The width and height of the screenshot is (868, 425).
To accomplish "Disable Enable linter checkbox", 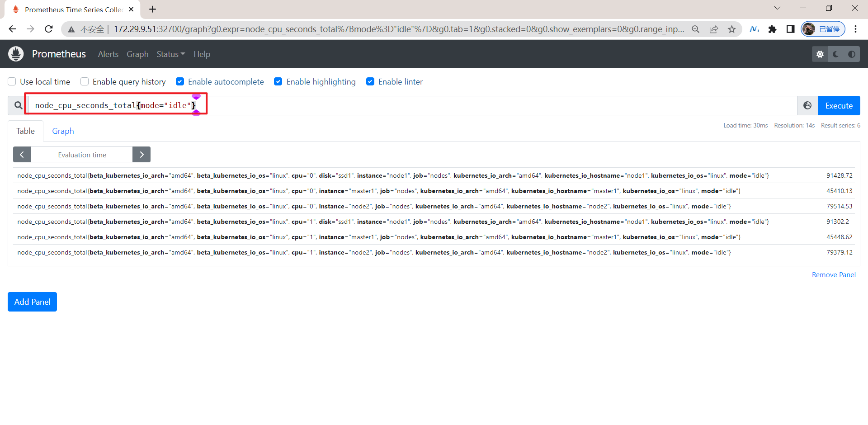I will [370, 81].
